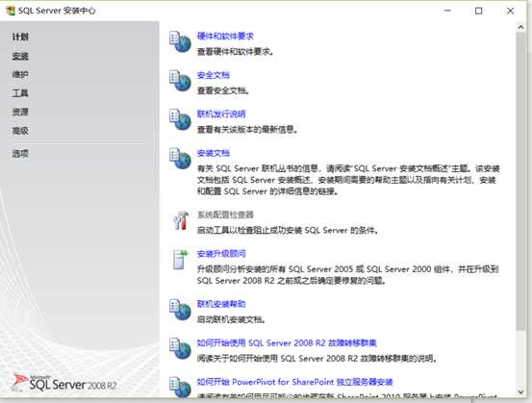This screenshot has width=532, height=403.
Task: Click the document globe icon beside 安全文档
Action: [x=180, y=81]
